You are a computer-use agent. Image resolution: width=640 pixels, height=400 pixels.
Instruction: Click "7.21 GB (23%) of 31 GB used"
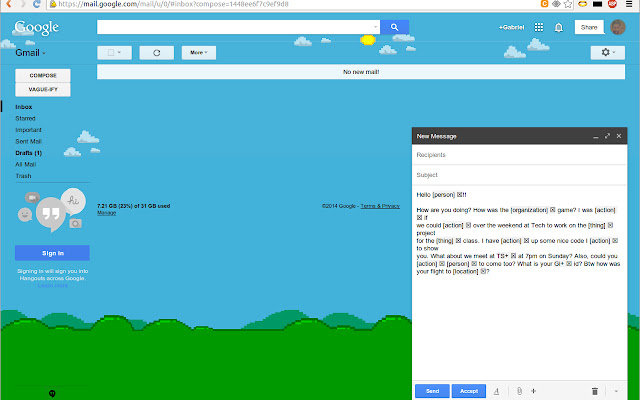133,206
